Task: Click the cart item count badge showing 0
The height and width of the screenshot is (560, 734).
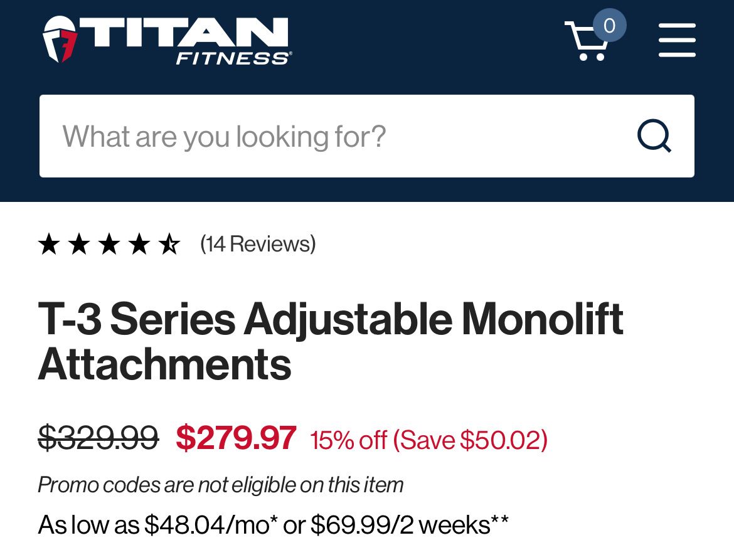Action: [x=608, y=25]
